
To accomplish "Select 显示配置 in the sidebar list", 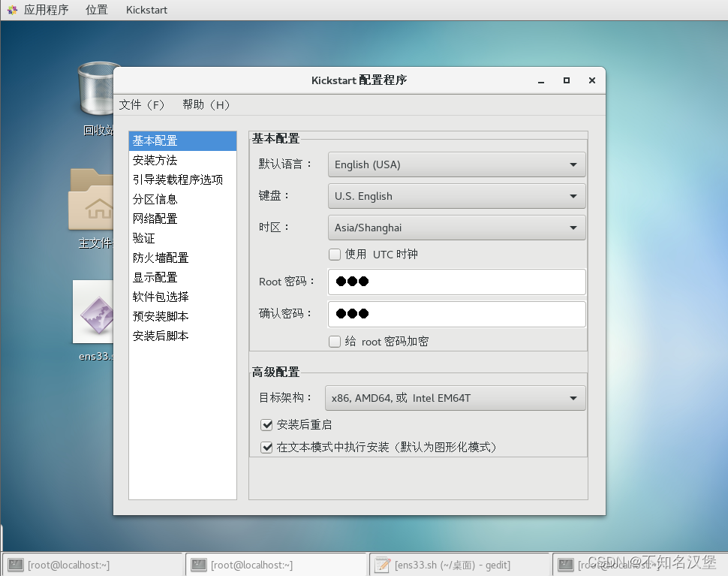I will pyautogui.click(x=182, y=277).
